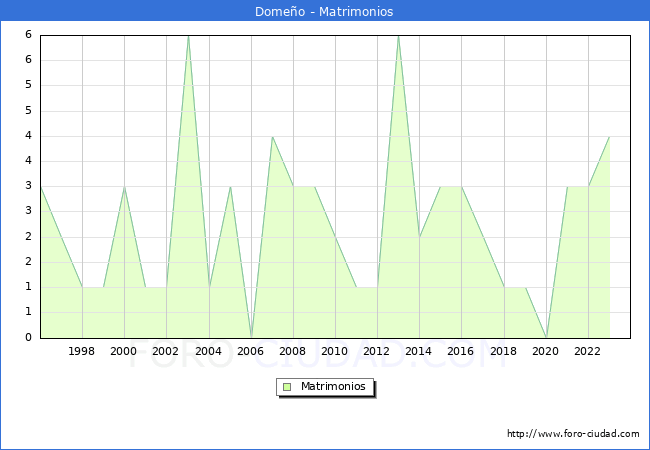Screen dimensions: 650x450
Task: Click the 2004 x-axis label
Action: tap(208, 351)
